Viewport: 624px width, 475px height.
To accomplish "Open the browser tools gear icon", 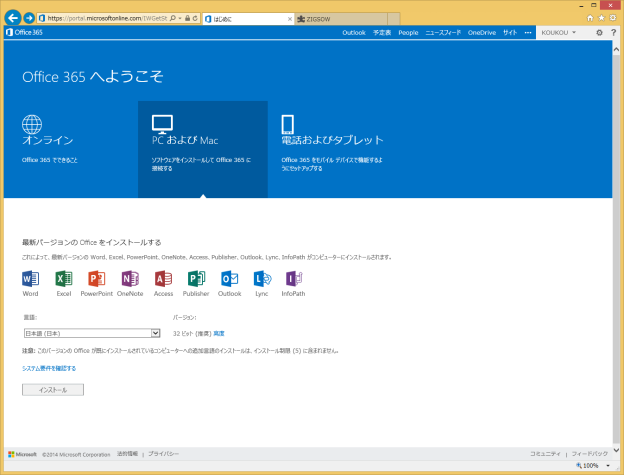I will coord(613,18).
